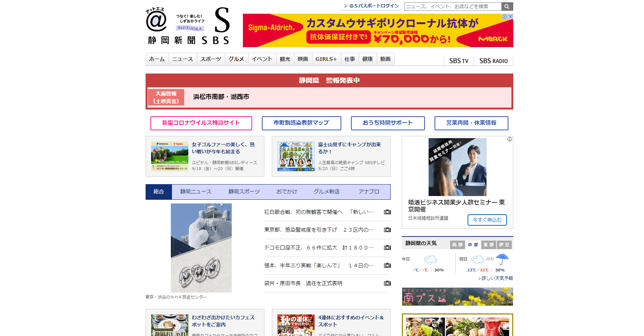Open the 動画 menu item

click(386, 59)
